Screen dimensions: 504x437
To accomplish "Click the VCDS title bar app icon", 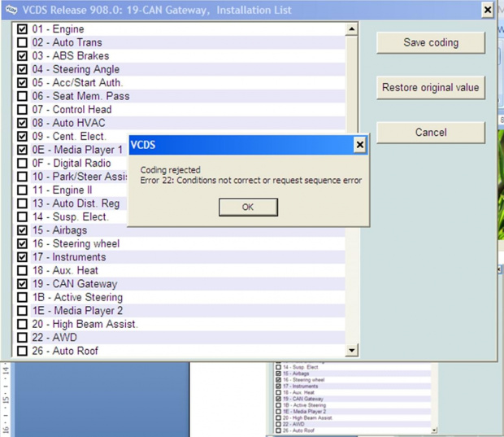I will [x=11, y=10].
